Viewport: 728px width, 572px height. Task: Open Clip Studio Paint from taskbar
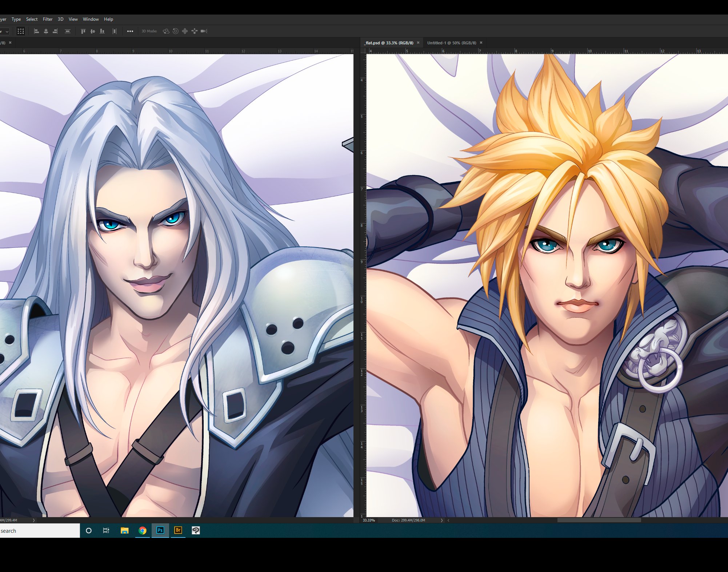pyautogui.click(x=196, y=531)
